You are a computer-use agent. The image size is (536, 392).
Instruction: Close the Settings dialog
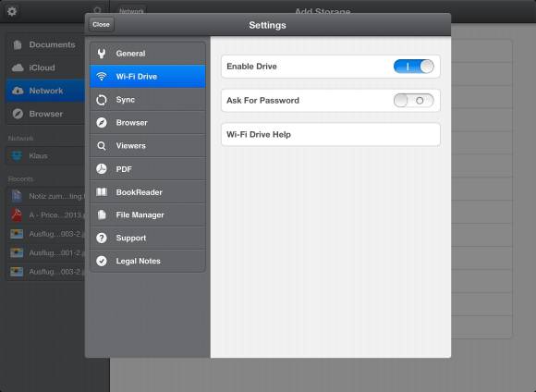101,25
